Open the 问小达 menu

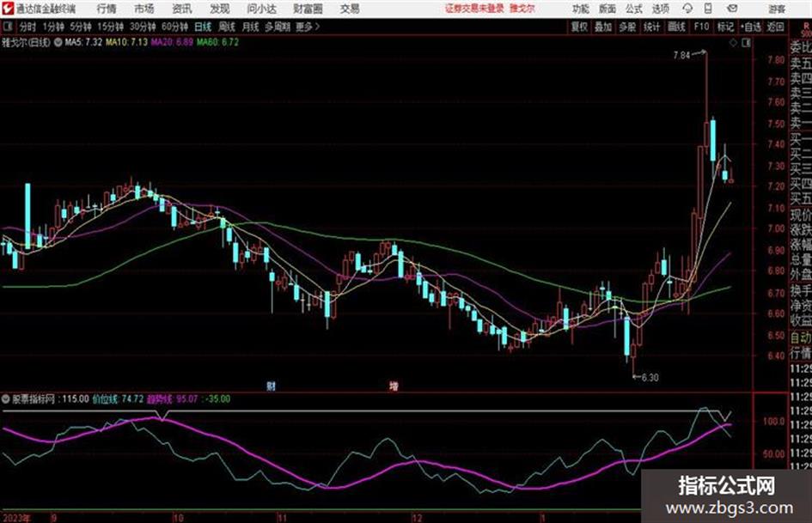click(261, 9)
